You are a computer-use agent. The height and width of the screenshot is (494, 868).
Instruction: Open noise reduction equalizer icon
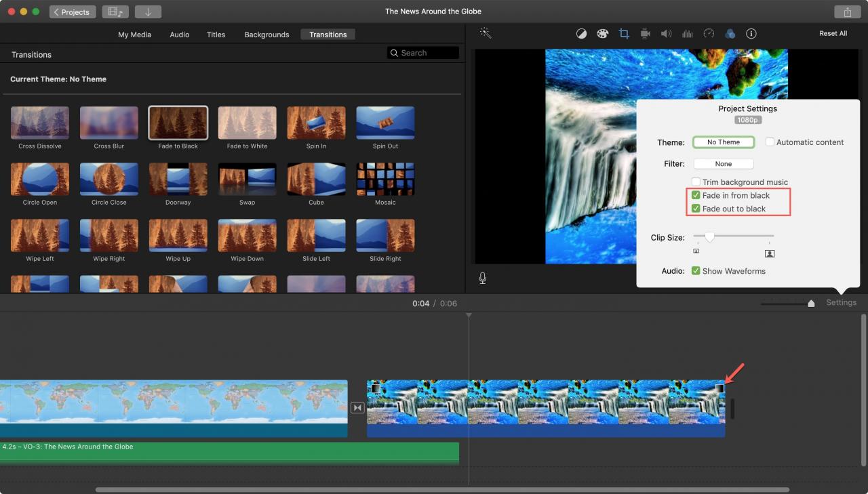coord(688,34)
